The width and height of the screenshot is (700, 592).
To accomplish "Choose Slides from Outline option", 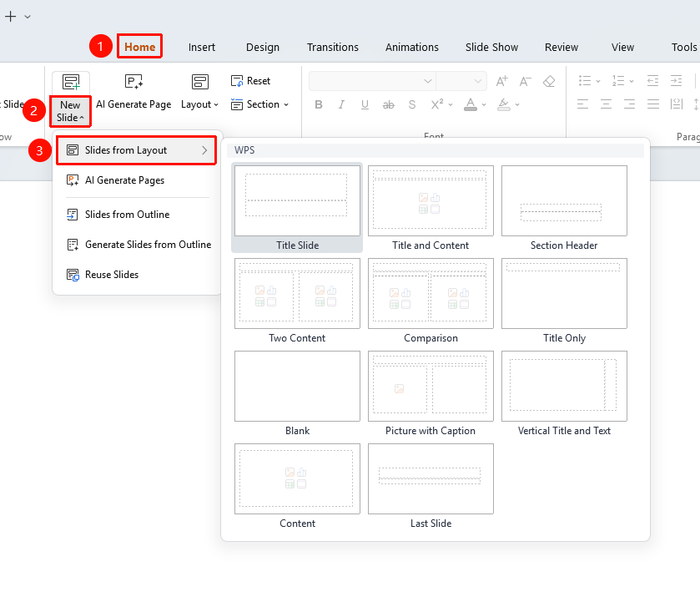I will (x=137, y=215).
